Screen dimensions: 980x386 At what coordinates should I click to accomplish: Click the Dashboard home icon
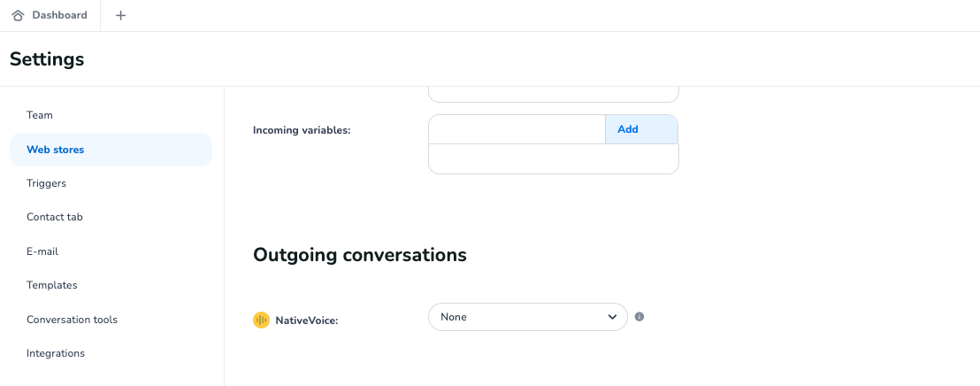[18, 15]
